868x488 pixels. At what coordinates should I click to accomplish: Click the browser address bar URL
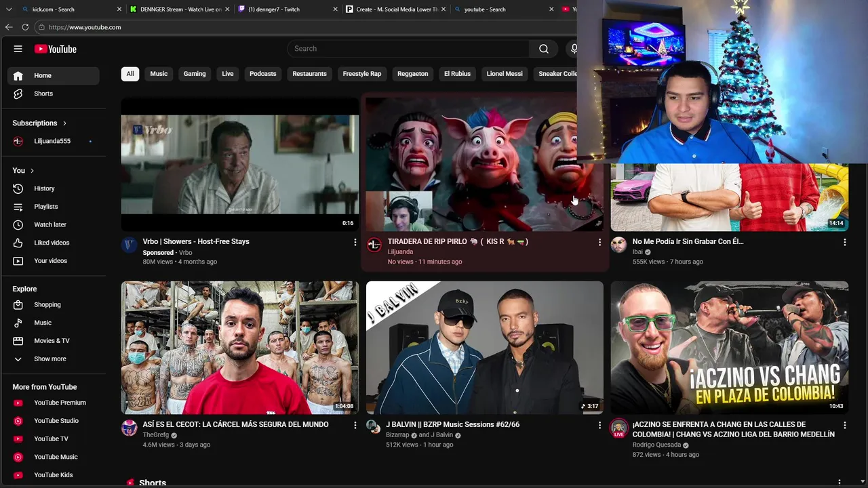click(x=85, y=27)
